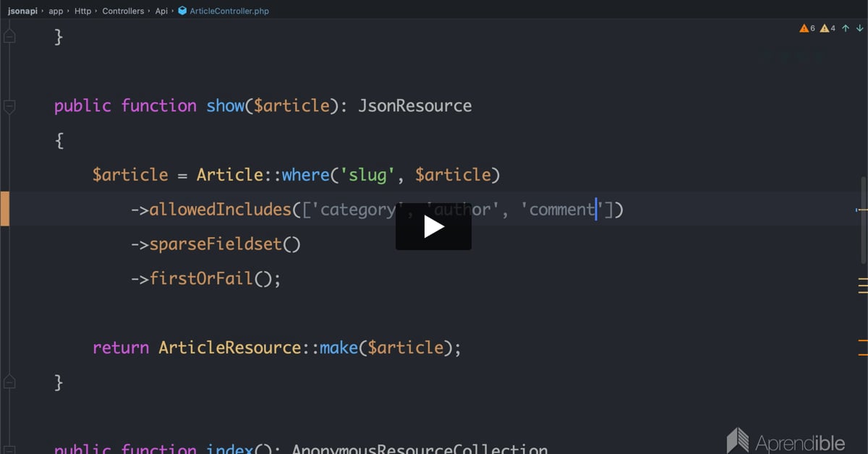Select the Controllers breadcrumb folder
The height and width of the screenshot is (454, 868).
pyautogui.click(x=123, y=11)
